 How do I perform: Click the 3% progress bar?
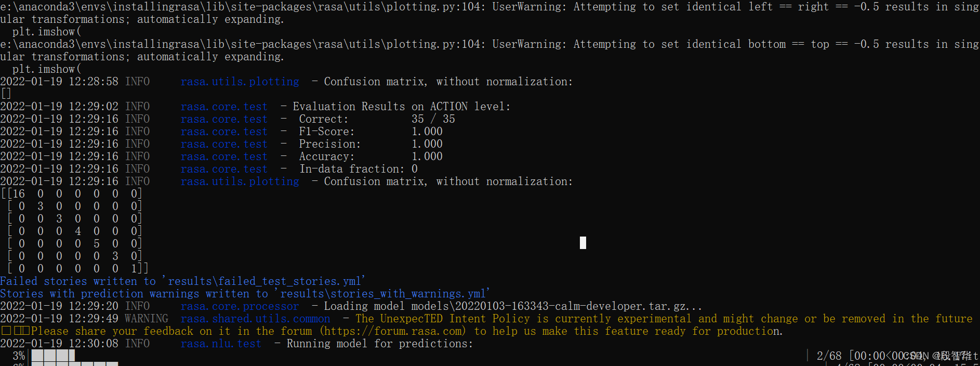coord(53,356)
